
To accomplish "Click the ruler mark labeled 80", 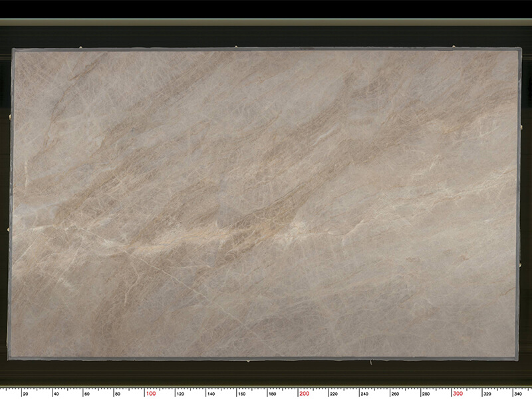I will pos(118,394).
